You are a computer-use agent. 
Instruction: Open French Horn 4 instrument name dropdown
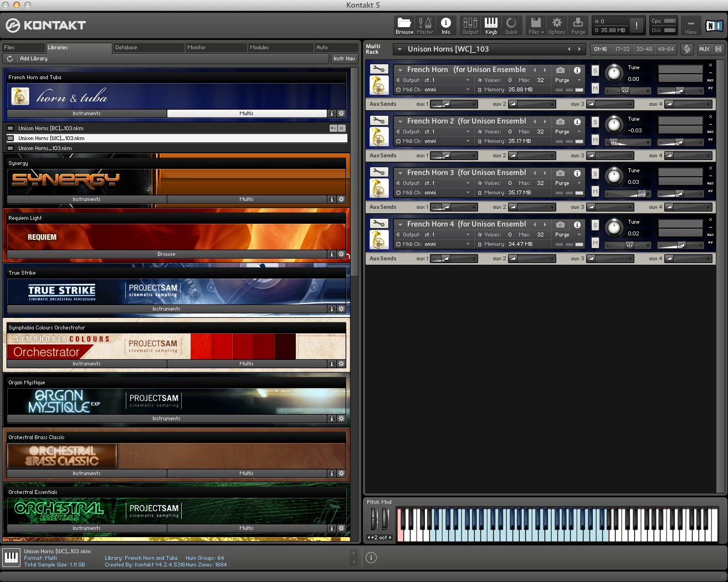pos(400,224)
